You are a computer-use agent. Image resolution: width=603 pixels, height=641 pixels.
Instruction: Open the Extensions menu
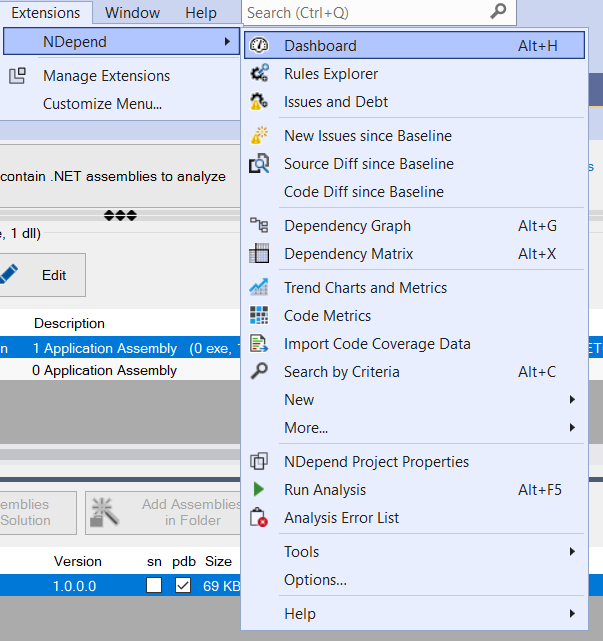click(46, 13)
